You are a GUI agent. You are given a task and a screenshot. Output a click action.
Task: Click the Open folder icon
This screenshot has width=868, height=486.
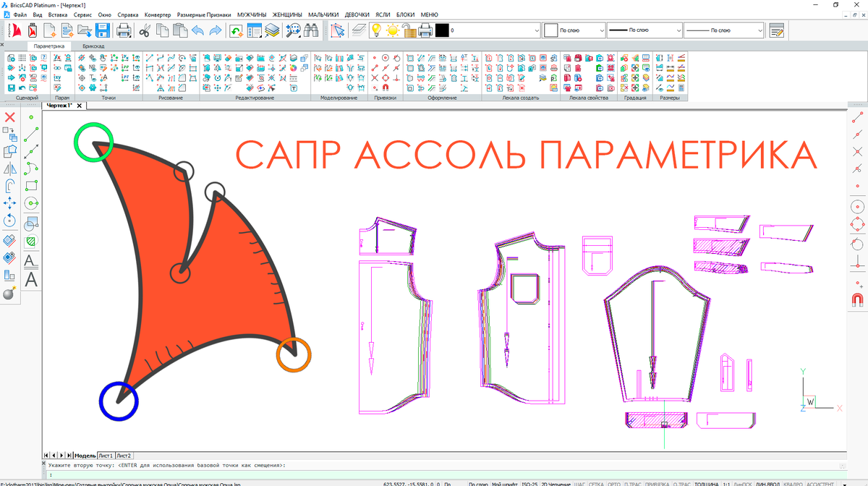[x=85, y=30]
